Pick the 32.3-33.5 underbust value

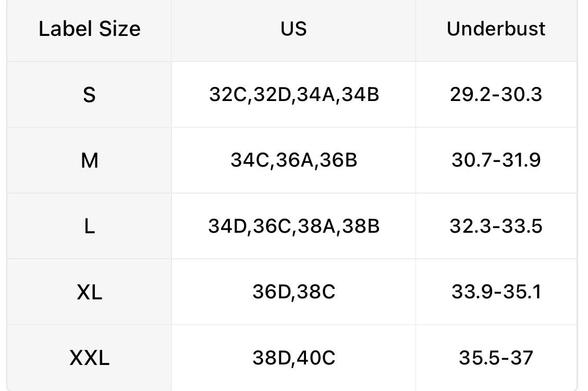[x=496, y=226]
